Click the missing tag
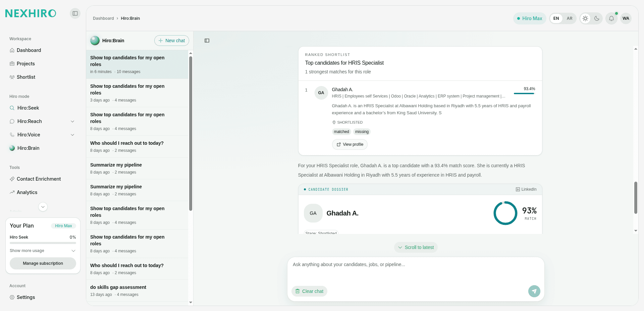644x311 pixels. (362, 132)
